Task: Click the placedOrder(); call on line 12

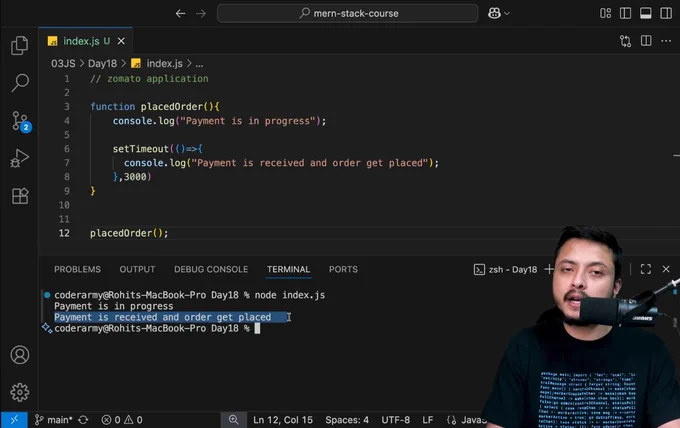Action: click(x=129, y=233)
